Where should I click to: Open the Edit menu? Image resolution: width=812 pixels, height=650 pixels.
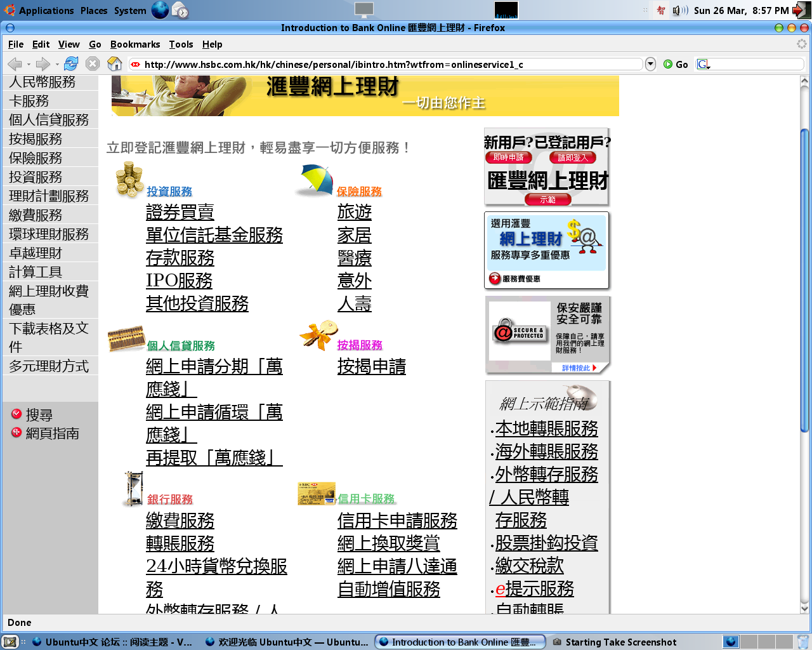coord(41,44)
